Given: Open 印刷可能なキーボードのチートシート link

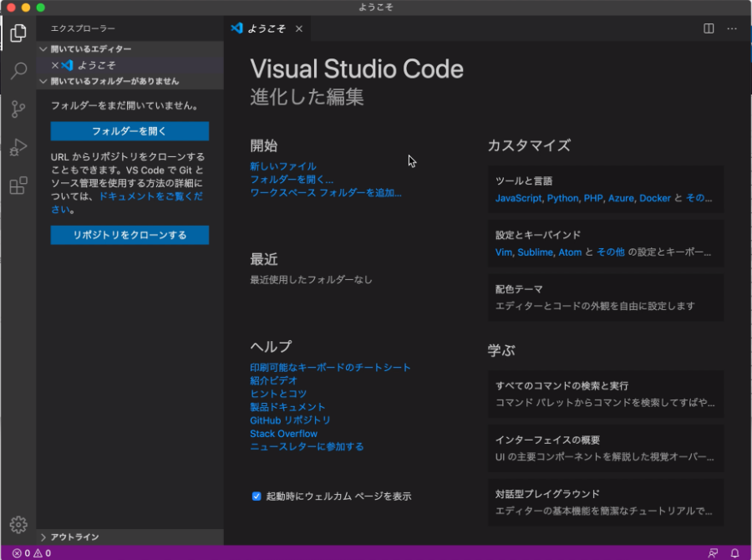Looking at the screenshot, I should point(330,367).
